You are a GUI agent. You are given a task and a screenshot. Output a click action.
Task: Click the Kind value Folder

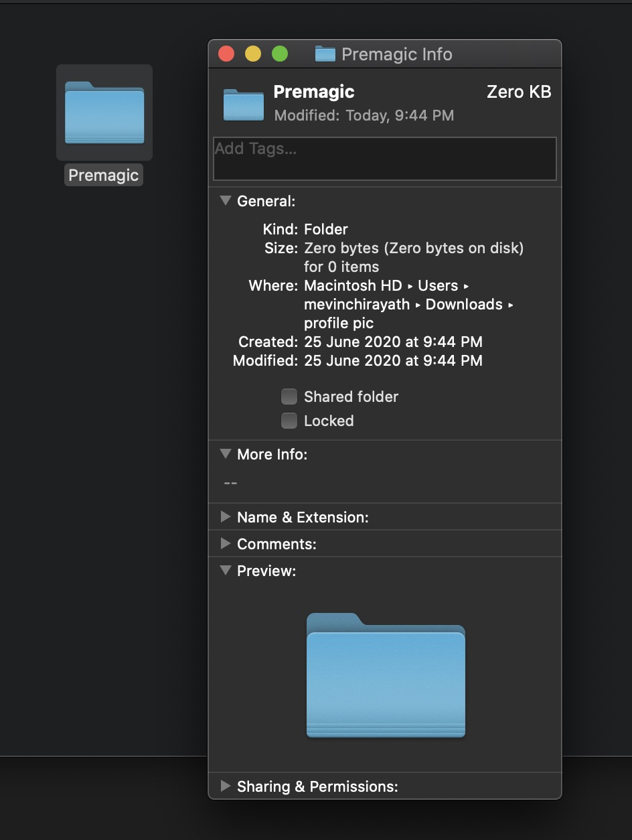pyautogui.click(x=326, y=229)
